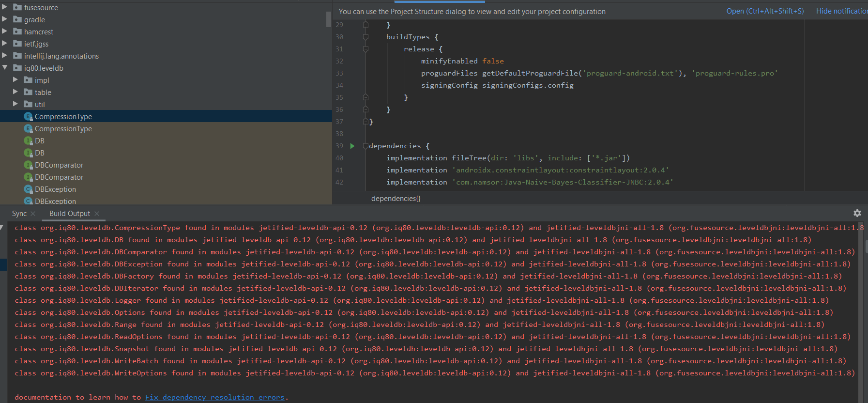Click 'signingConfig signingConfigs.config' code line
Viewport: 868px width, 403px height.
497,85
